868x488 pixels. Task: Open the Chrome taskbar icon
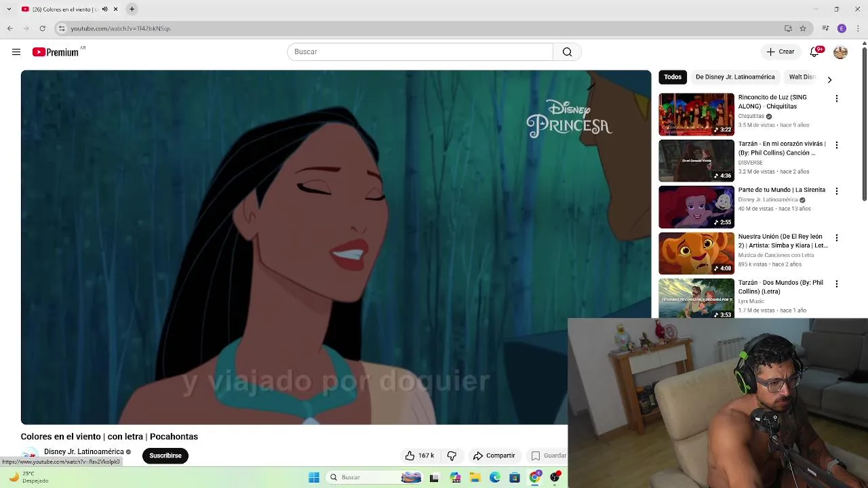[535, 477]
